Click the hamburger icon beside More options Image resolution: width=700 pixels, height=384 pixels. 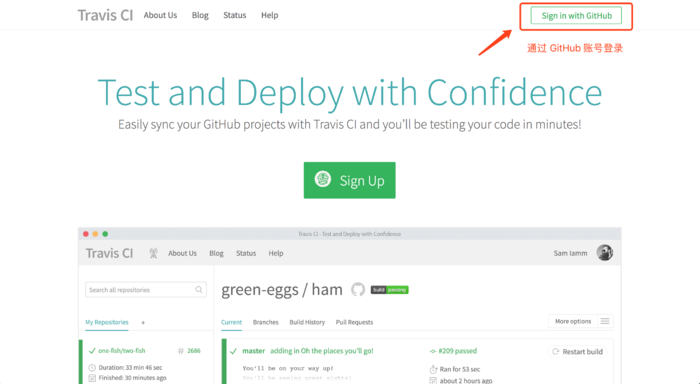click(605, 321)
